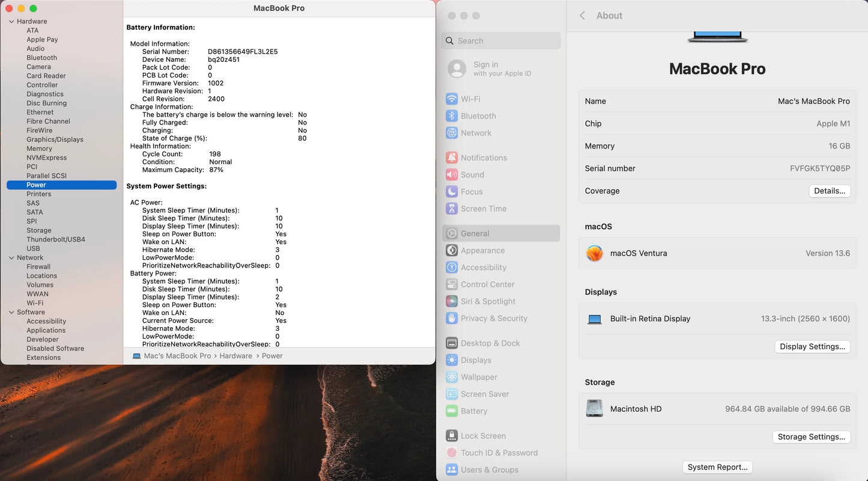Select Storage in the hardware list
Image resolution: width=868 pixels, height=481 pixels.
pyautogui.click(x=38, y=230)
